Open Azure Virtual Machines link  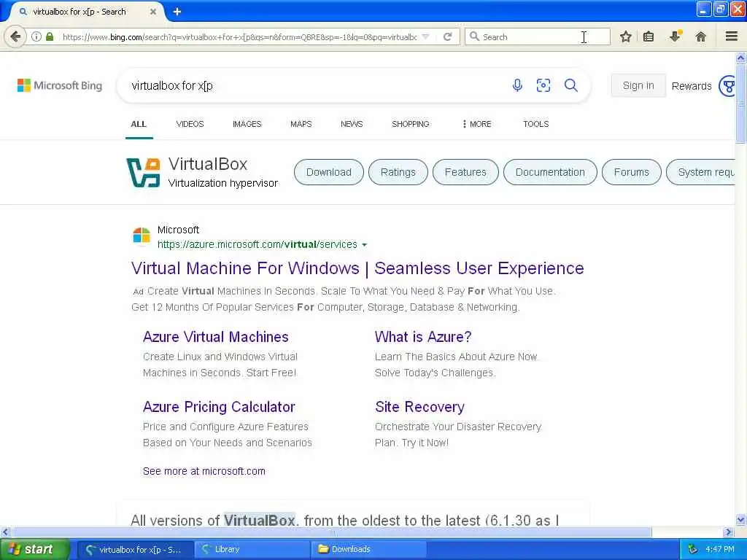coord(215,337)
